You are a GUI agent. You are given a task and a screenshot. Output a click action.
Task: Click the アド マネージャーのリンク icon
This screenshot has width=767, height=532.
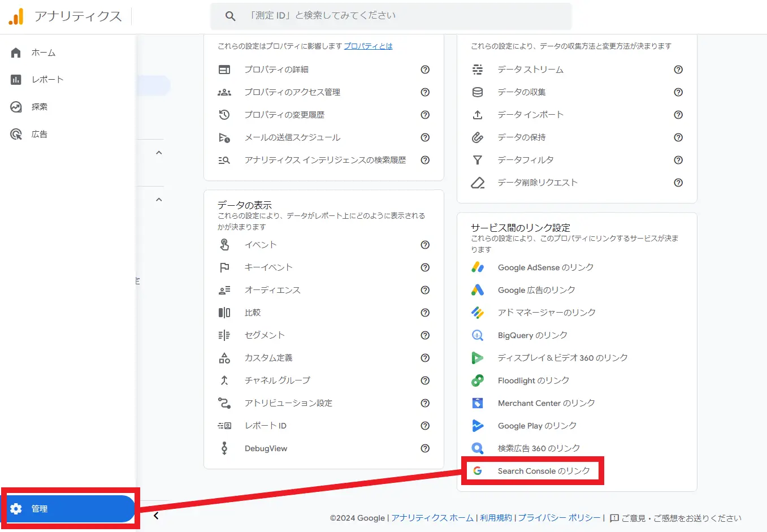tap(478, 313)
